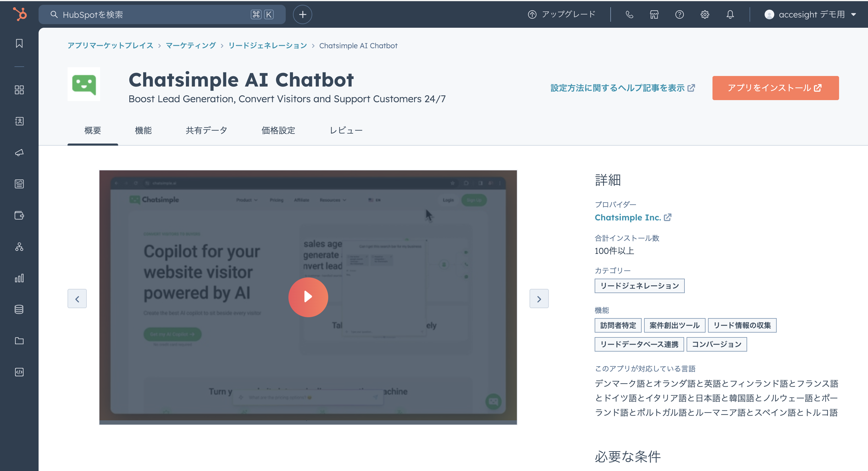Open the content newspaper icon in sidebar
The image size is (868, 471).
(19, 184)
